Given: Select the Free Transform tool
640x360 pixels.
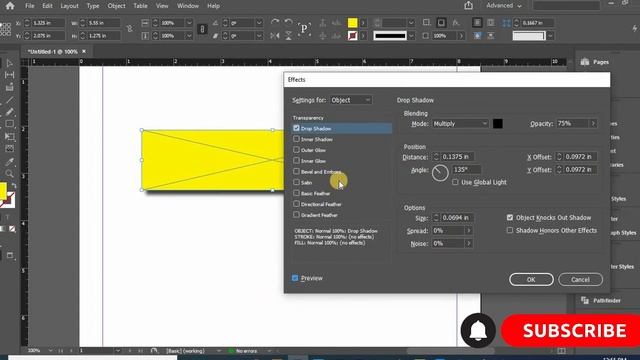Looking at the screenshot, I should (9, 136).
